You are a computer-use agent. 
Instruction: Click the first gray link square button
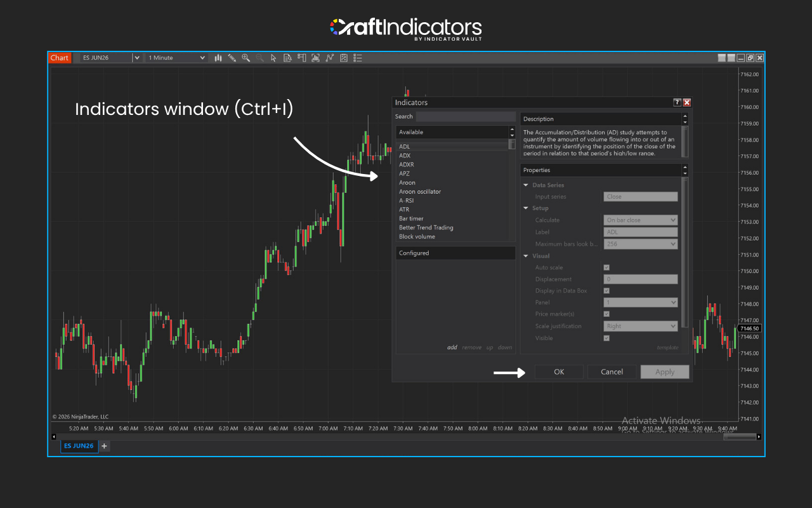pyautogui.click(x=722, y=58)
